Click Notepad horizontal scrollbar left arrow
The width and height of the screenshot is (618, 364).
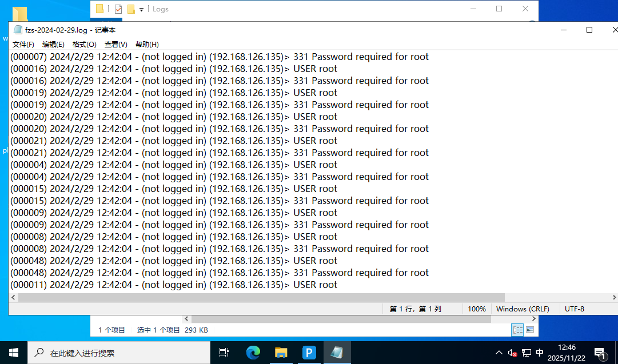coord(13,297)
